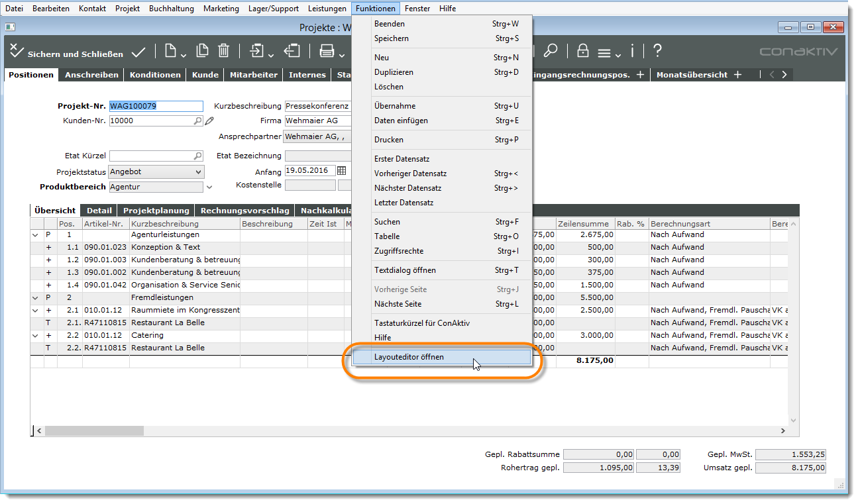Select Layouteditor öffnen from the Funktionen menu
Screen dimensions: 858x504
point(409,357)
